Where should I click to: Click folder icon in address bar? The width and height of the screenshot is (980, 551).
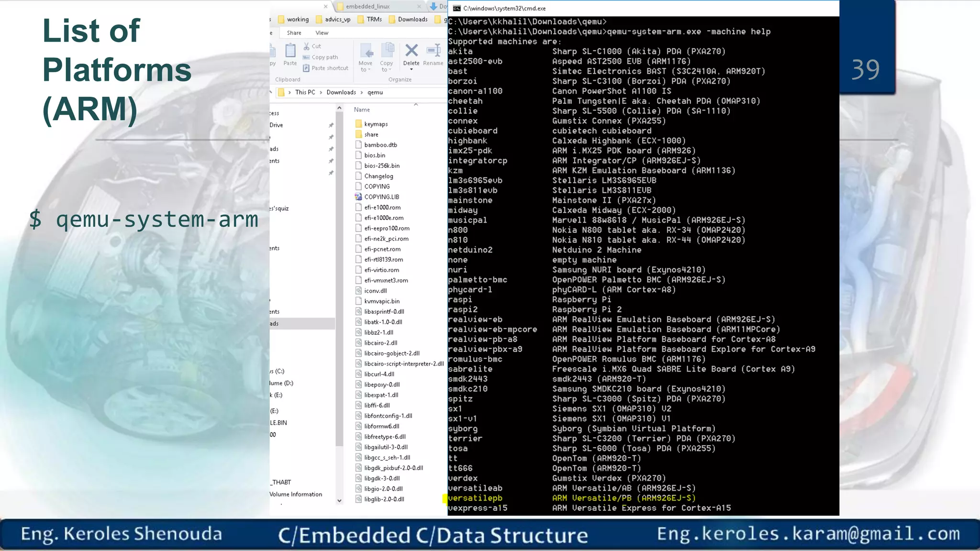(x=281, y=92)
